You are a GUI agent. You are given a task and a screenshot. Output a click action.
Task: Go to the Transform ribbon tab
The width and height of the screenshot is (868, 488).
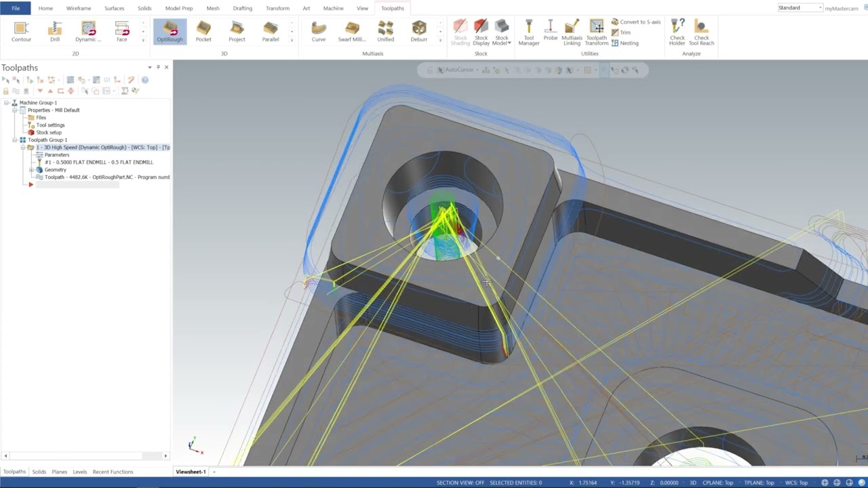[x=277, y=8]
